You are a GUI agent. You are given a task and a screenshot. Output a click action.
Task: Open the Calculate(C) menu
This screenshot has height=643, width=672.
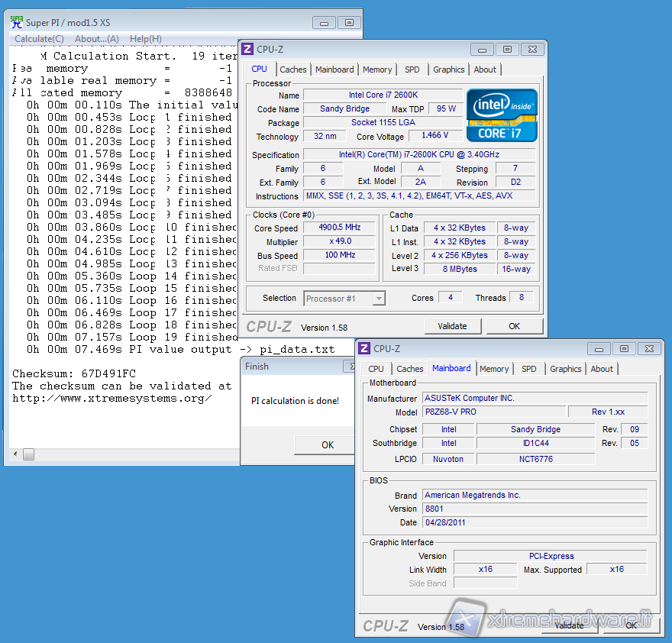coord(39,39)
